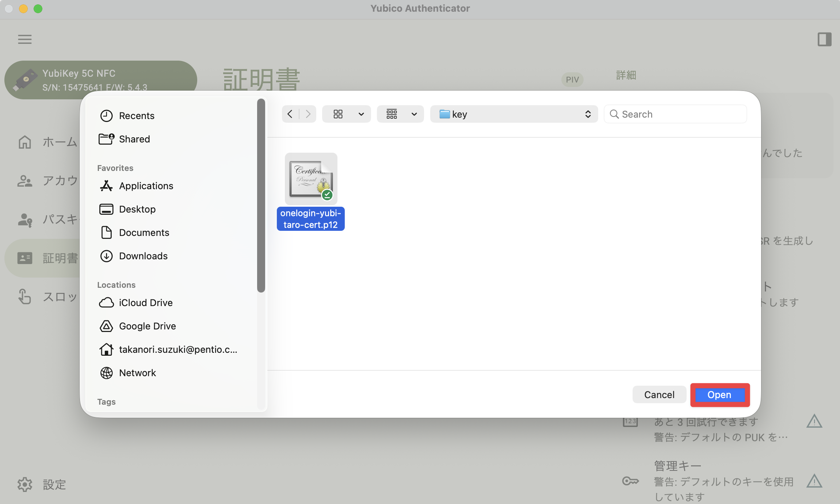Click the grouping options grid icon
The image size is (840, 504).
pyautogui.click(x=392, y=114)
